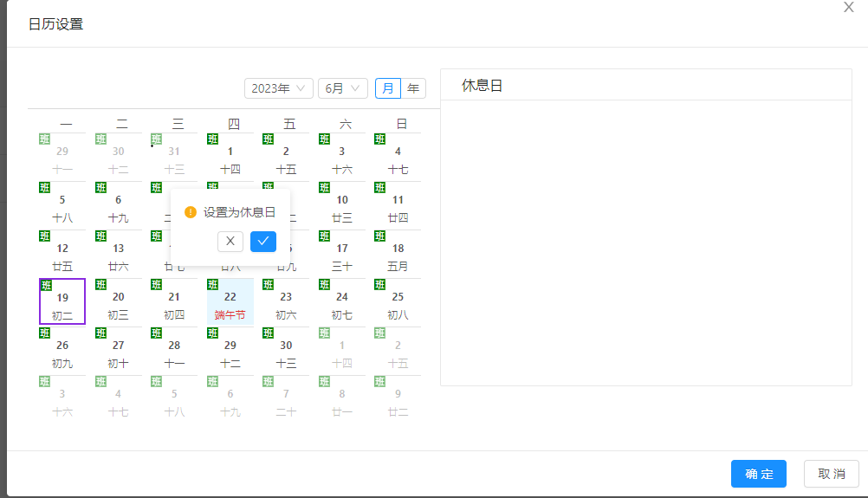Click the 确定 button

758,474
